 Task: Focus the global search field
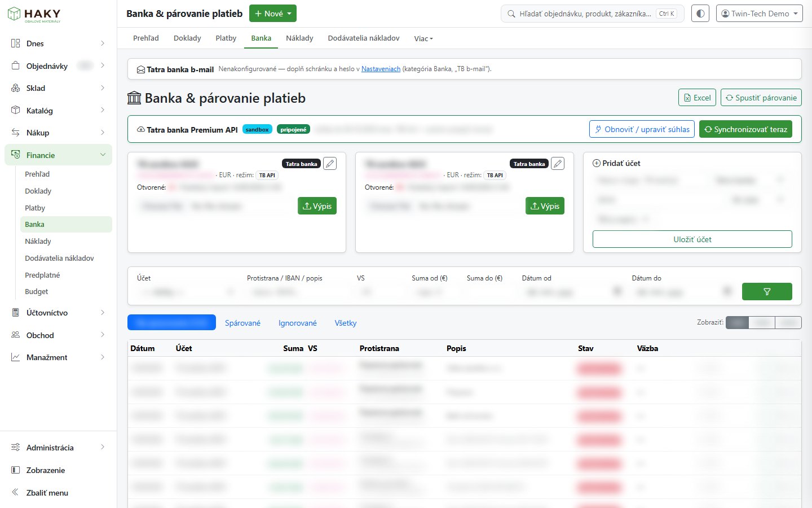592,14
